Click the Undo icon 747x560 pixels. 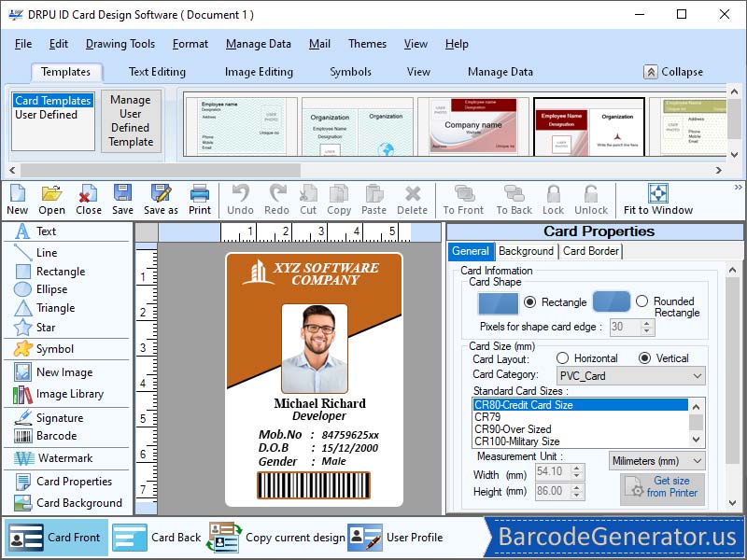(240, 198)
